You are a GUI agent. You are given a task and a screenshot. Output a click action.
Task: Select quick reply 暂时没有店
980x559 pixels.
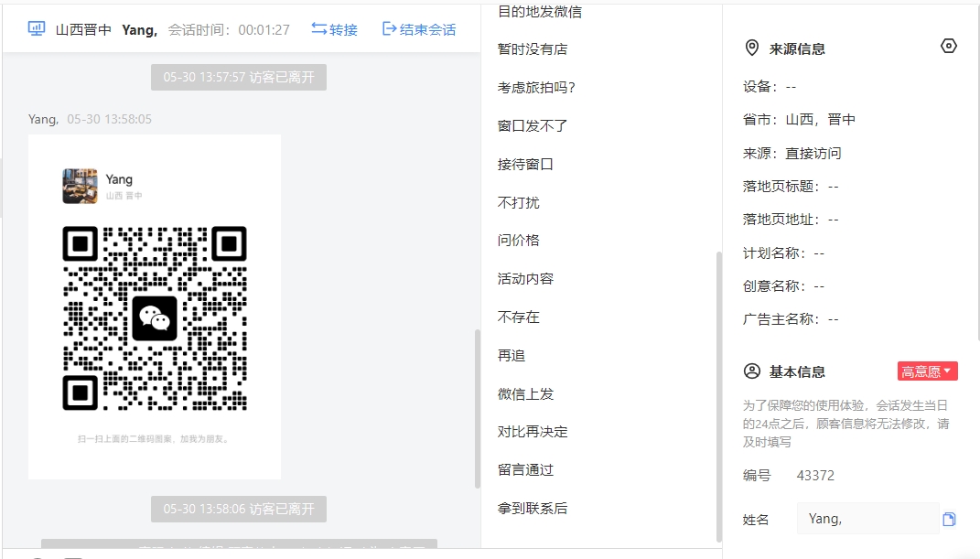coord(533,48)
